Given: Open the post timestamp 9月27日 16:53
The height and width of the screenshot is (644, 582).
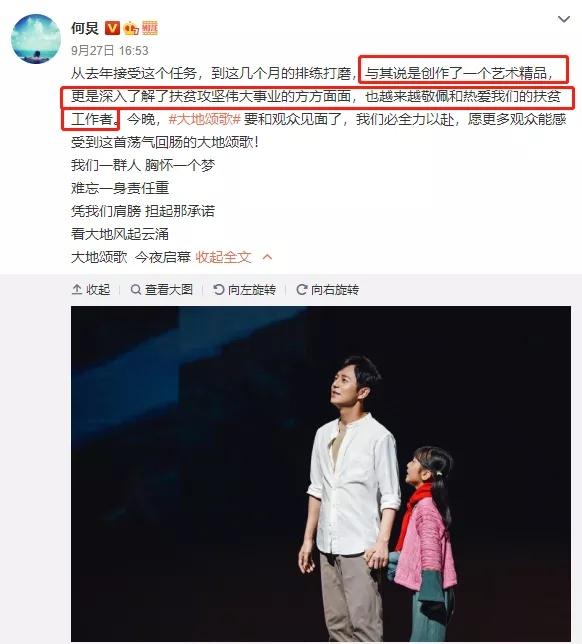Looking at the screenshot, I should tap(109, 51).
